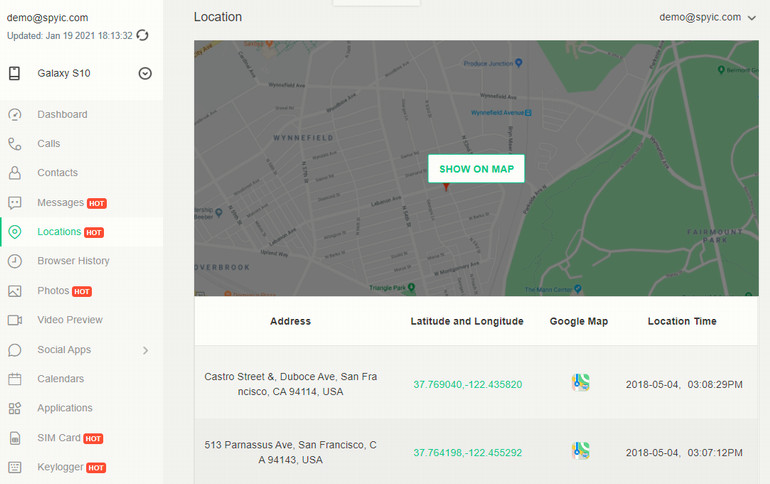Click the Contacts person icon
Screen dimensions: 770x484
point(15,173)
